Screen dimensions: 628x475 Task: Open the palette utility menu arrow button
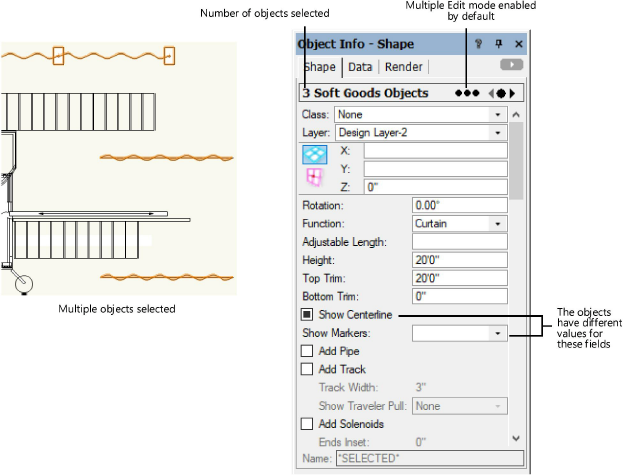511,66
